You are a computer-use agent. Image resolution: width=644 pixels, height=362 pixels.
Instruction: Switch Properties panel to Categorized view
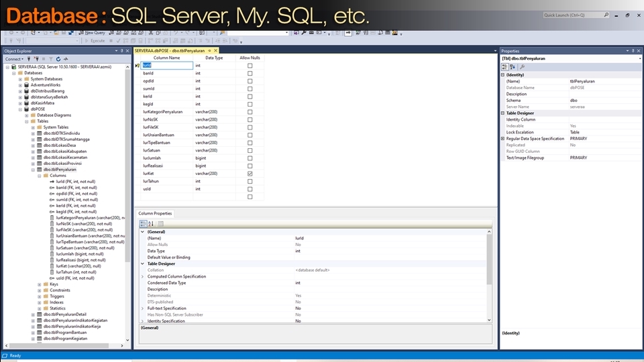[505, 67]
